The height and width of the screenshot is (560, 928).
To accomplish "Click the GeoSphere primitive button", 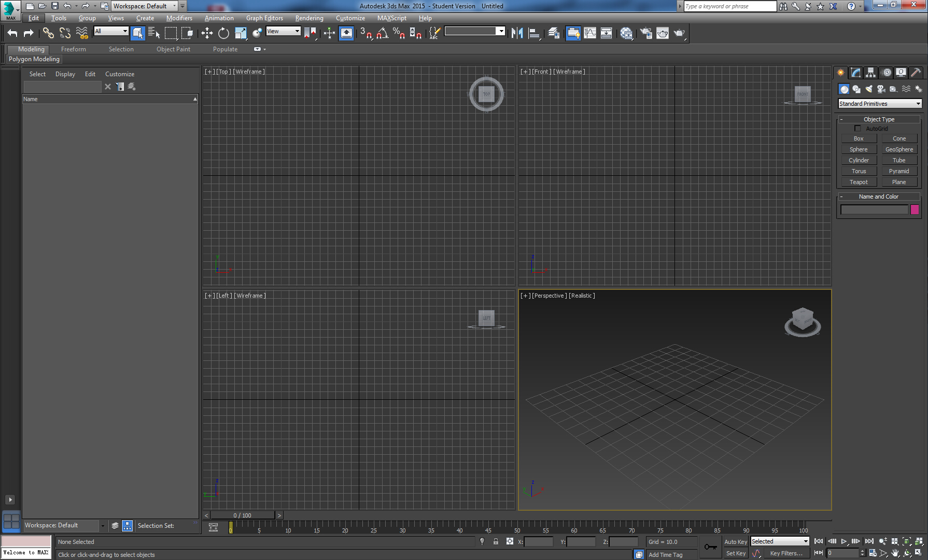I will [899, 149].
